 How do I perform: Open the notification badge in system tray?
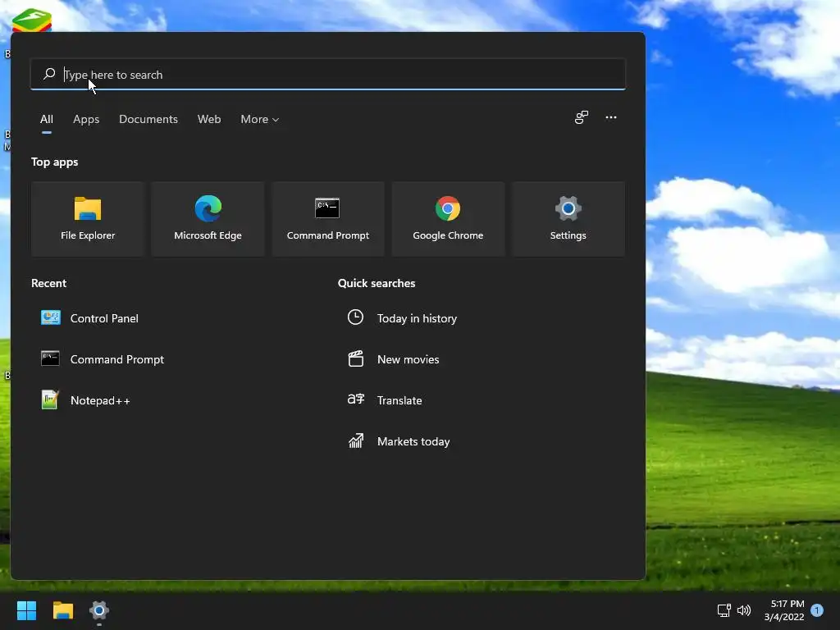817,610
